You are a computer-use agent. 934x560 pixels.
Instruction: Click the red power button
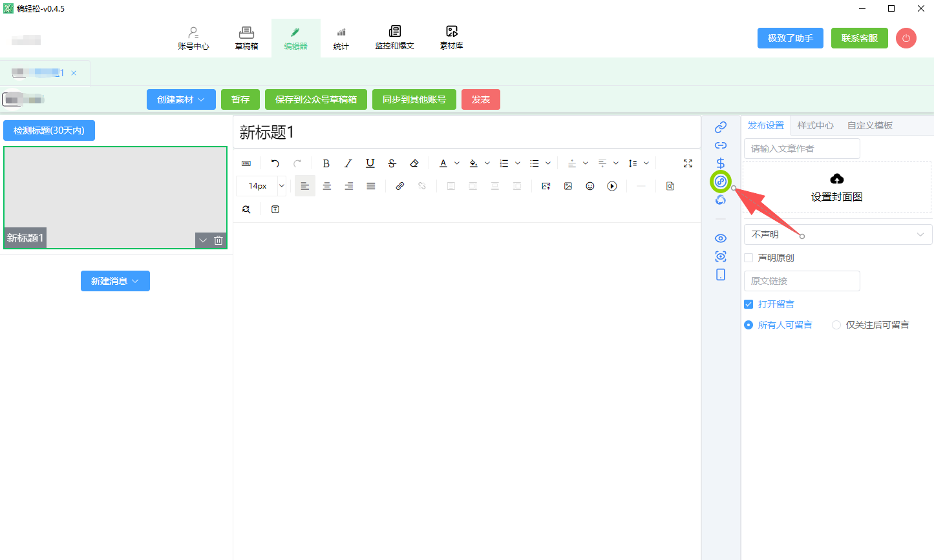pos(906,38)
